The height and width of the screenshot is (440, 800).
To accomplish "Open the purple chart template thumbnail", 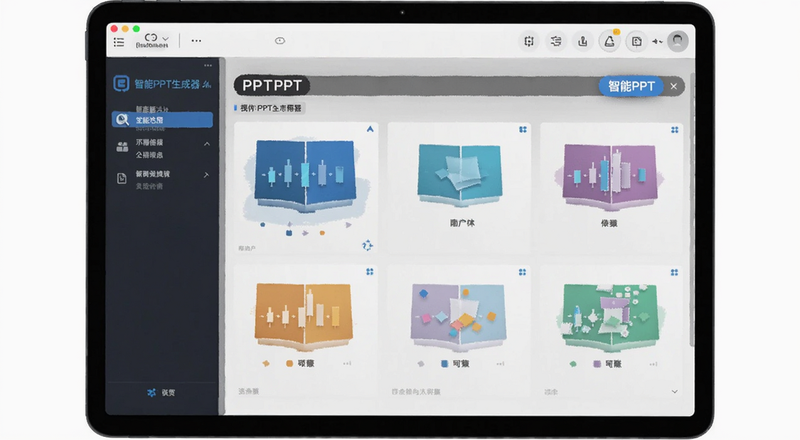I will coord(610,177).
